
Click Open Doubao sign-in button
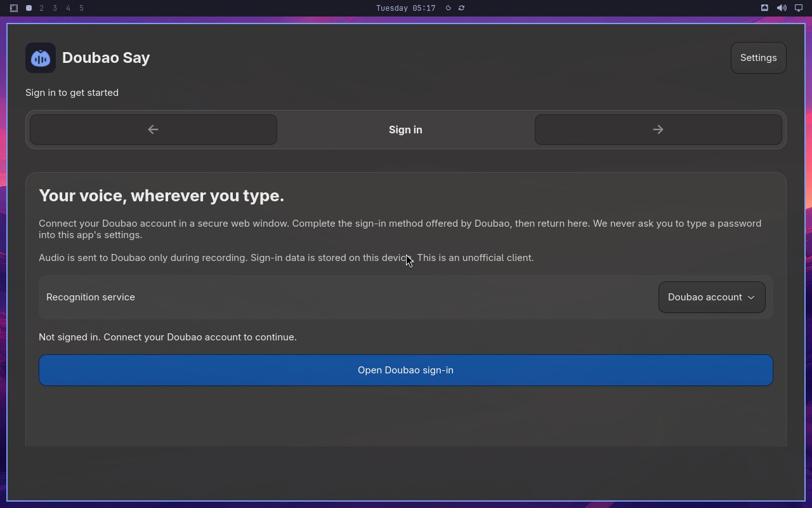tap(405, 370)
